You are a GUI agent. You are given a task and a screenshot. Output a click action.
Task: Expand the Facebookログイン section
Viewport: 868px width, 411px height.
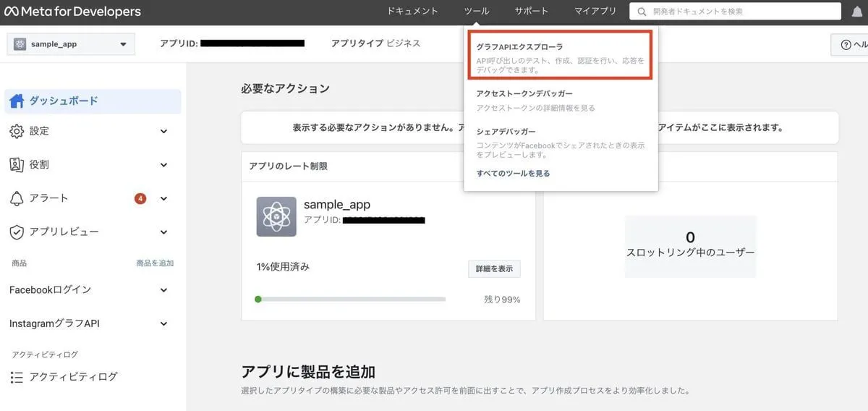coord(163,290)
